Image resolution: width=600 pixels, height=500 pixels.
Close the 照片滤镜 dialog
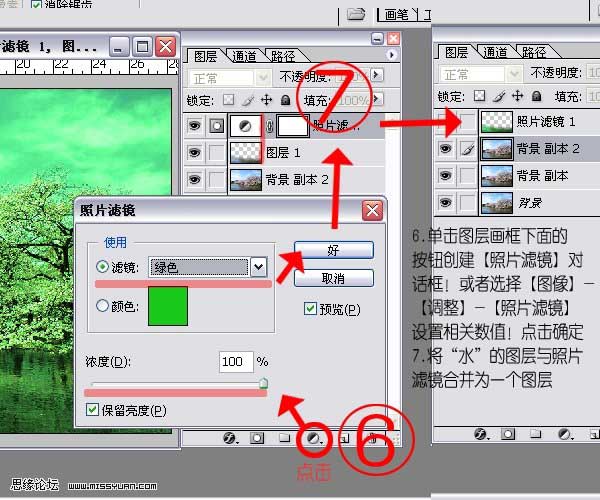[x=372, y=210]
